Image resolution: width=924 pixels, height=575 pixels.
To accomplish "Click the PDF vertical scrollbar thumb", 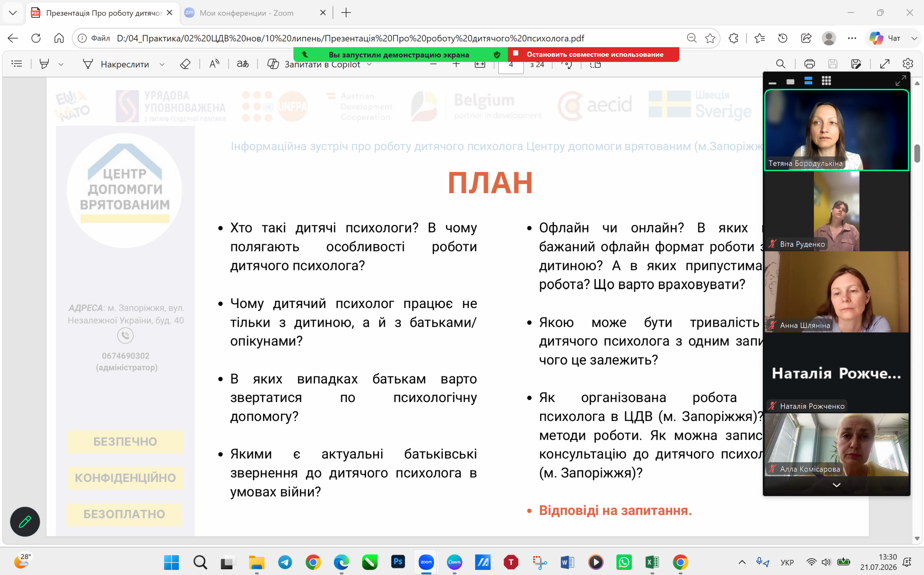I will click(917, 153).
